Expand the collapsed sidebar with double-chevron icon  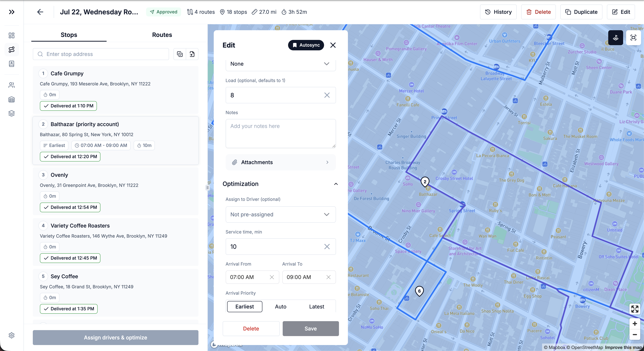(12, 12)
